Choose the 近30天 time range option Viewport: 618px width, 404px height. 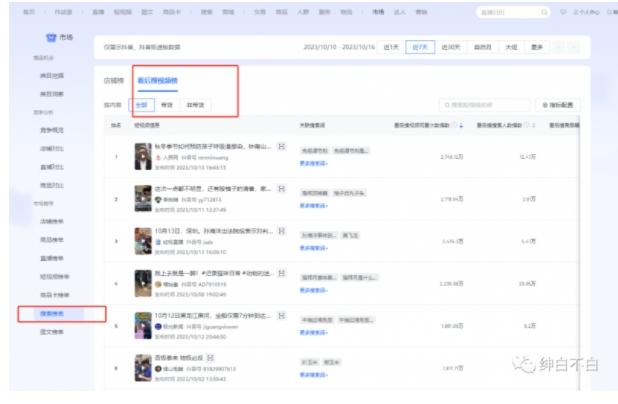[452, 47]
